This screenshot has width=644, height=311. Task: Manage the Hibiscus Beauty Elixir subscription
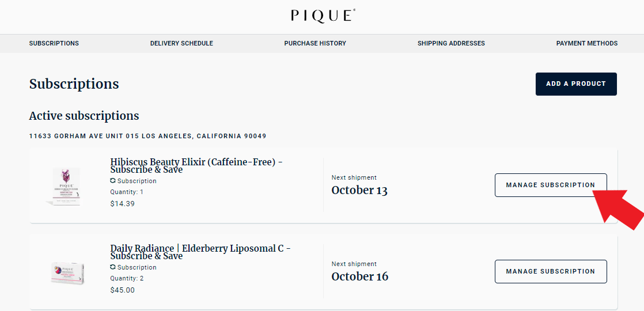[550, 185]
